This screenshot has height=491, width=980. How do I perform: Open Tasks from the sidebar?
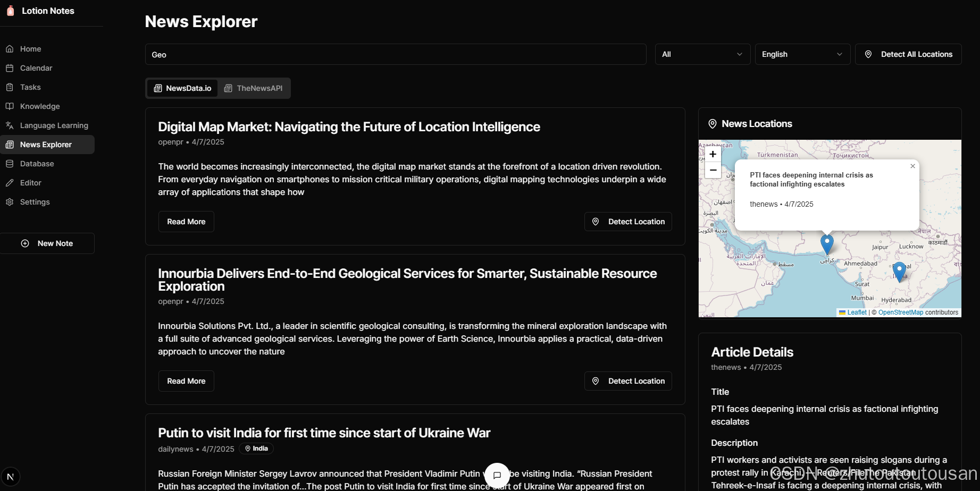pos(47,87)
